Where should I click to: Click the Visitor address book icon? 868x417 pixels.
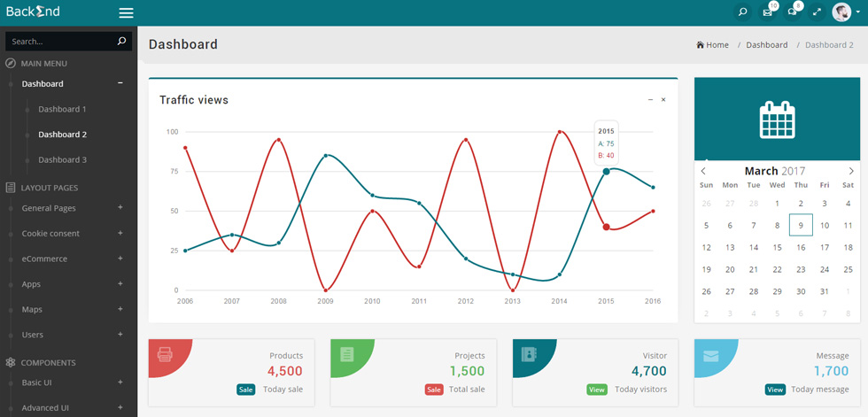[530, 354]
